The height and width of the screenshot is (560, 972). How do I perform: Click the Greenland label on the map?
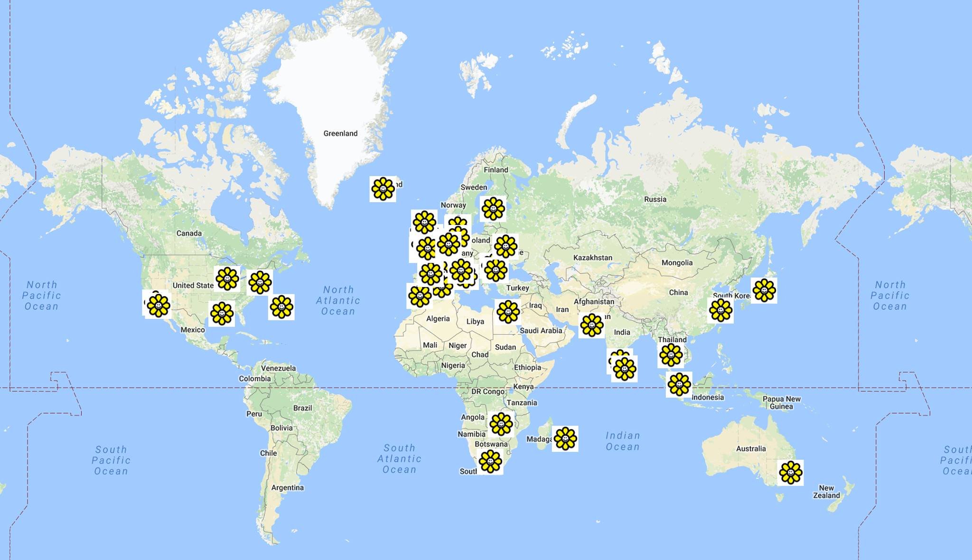341,133
